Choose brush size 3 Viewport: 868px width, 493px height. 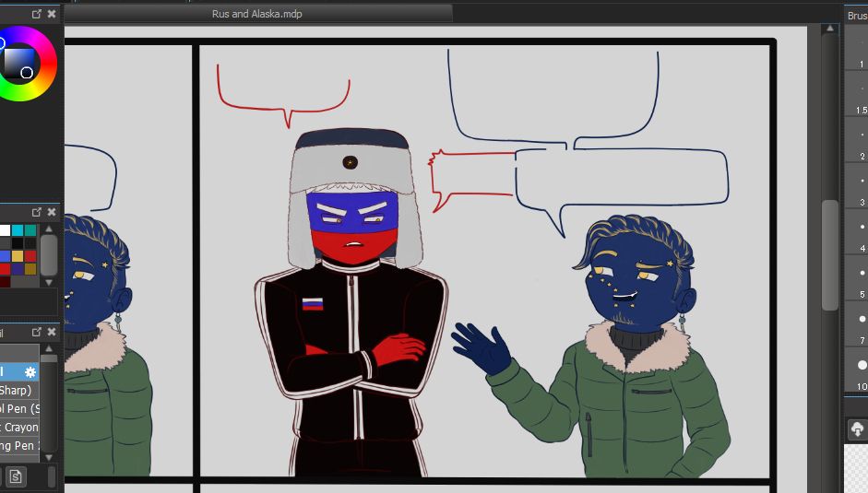click(856, 186)
